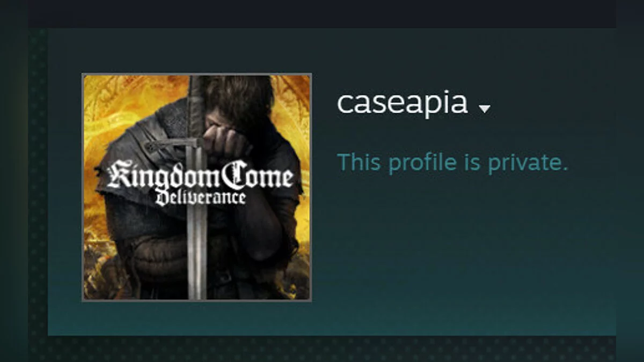Click the dotted strip below profile panel

coord(322,349)
